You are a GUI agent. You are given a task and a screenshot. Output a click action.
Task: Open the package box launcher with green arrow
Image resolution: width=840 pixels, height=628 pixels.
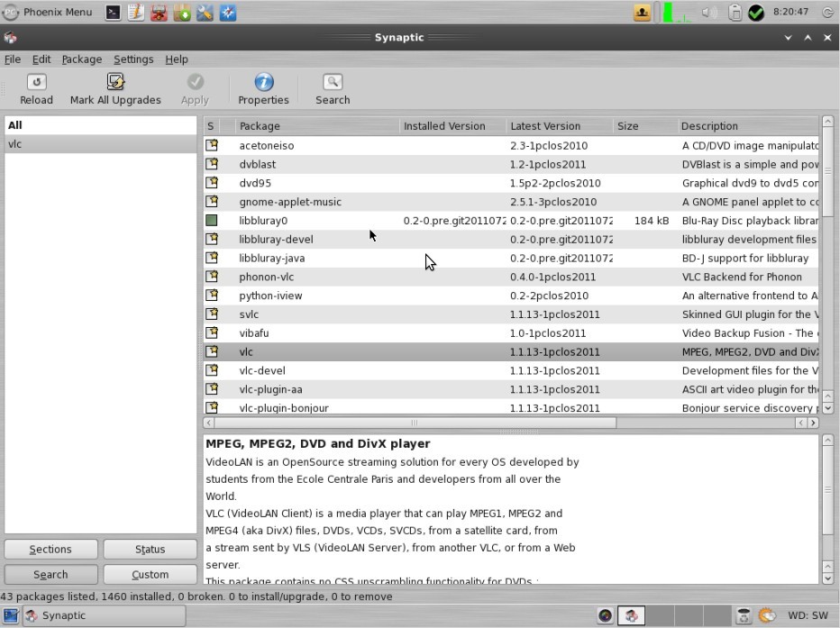181,13
